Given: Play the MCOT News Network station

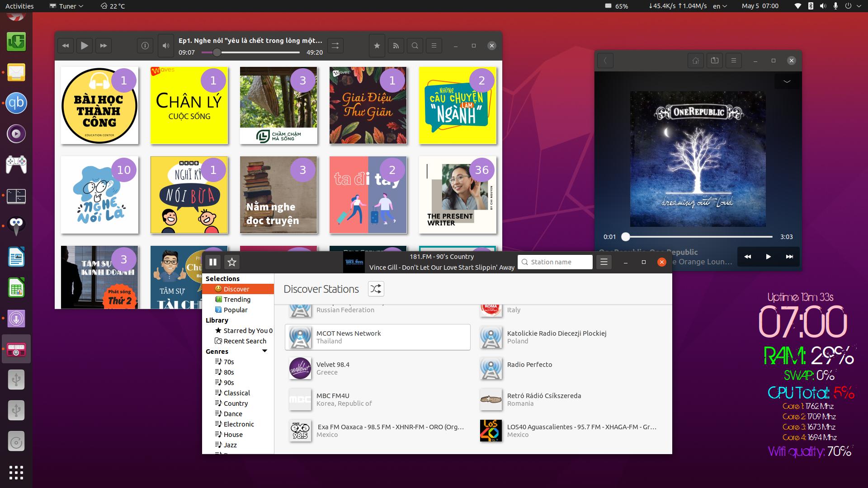Looking at the screenshot, I should [x=377, y=337].
